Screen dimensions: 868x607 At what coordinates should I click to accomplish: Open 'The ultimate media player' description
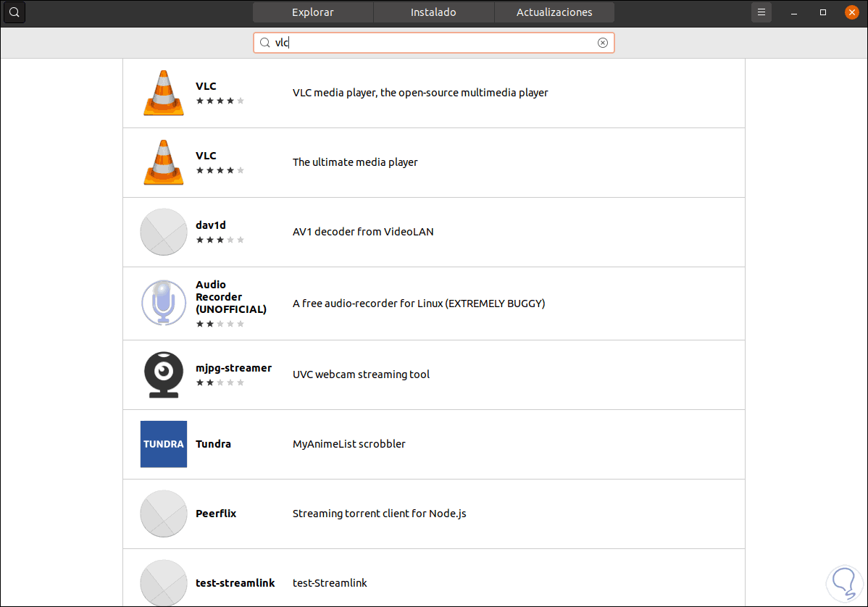355,162
